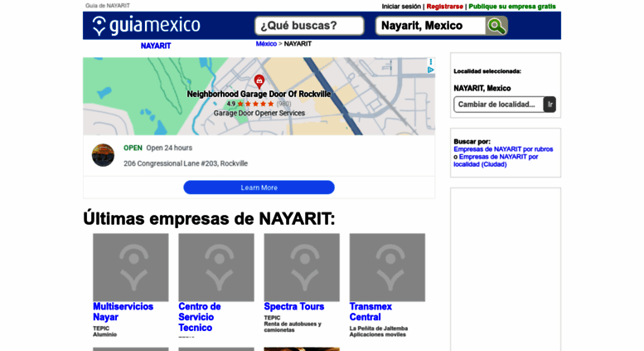This screenshot has height=351, width=644.
Task: Click the Cambiar de localidad input
Action: (499, 105)
